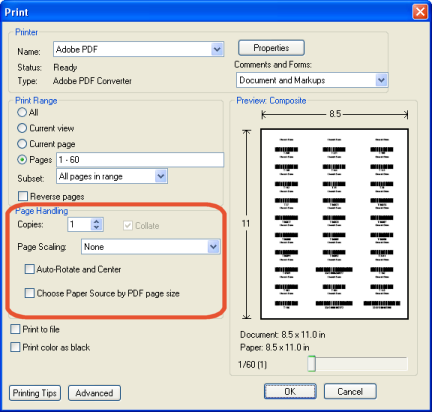Click the preview page slider handle

coord(311,364)
